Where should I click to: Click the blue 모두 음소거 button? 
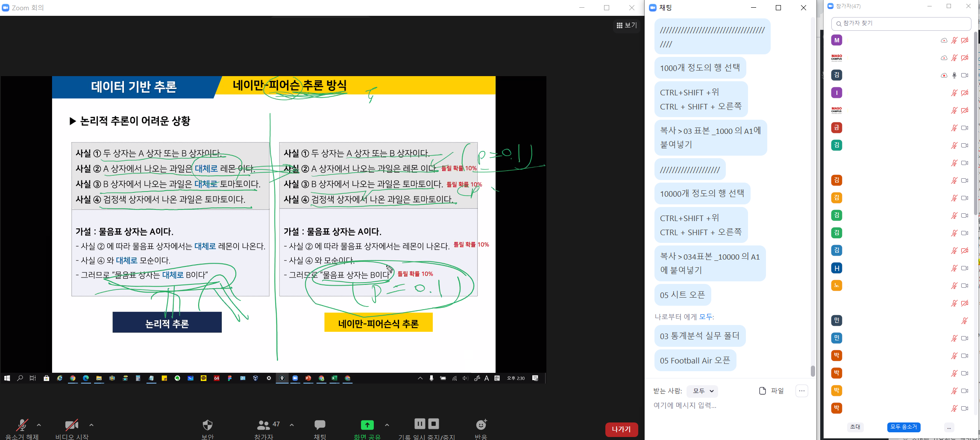[904, 427]
